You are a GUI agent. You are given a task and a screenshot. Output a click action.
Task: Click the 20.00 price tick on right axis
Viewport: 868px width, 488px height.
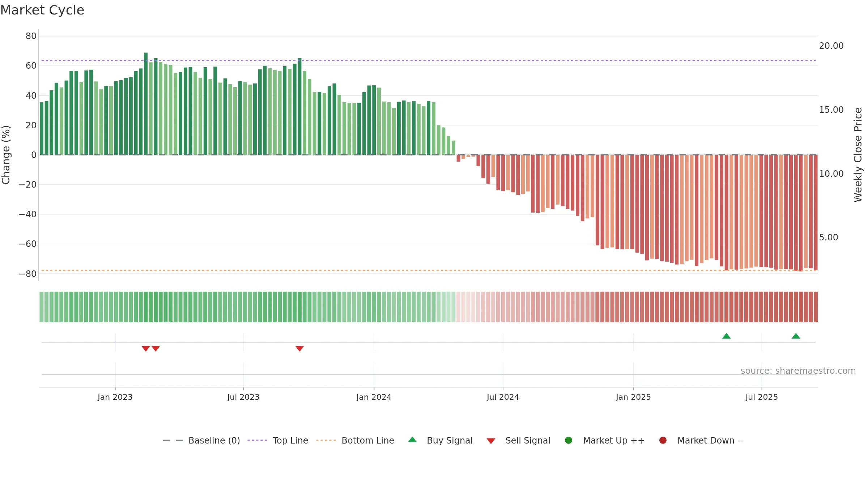pyautogui.click(x=831, y=46)
